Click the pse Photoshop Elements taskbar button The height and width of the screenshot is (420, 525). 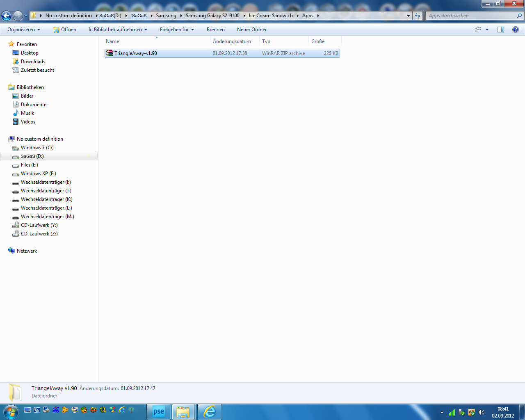click(159, 412)
